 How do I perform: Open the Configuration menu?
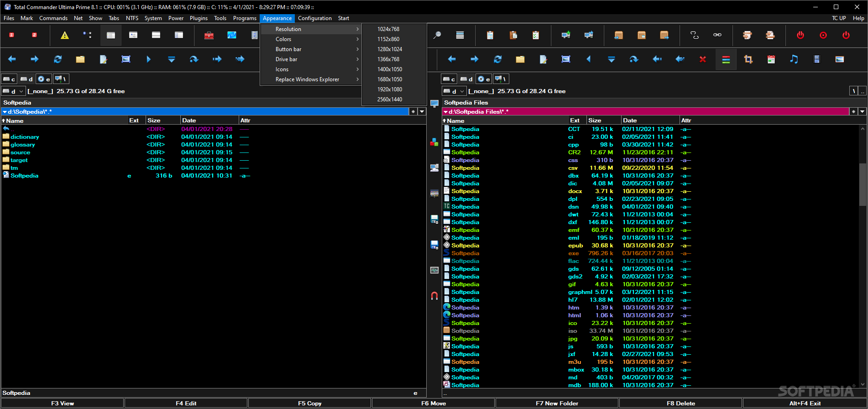point(315,18)
